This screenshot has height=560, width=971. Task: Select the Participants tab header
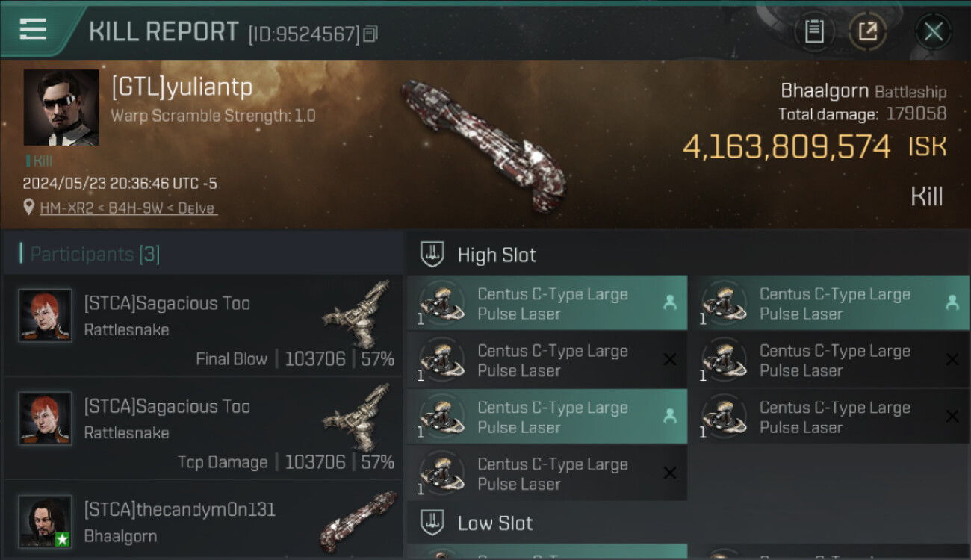coord(95,255)
